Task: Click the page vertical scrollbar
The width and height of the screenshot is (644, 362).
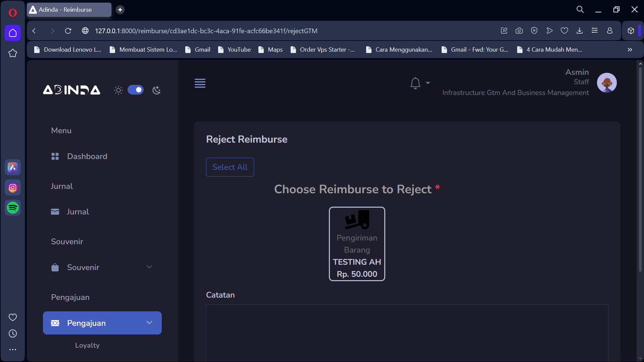Action: (640, 168)
